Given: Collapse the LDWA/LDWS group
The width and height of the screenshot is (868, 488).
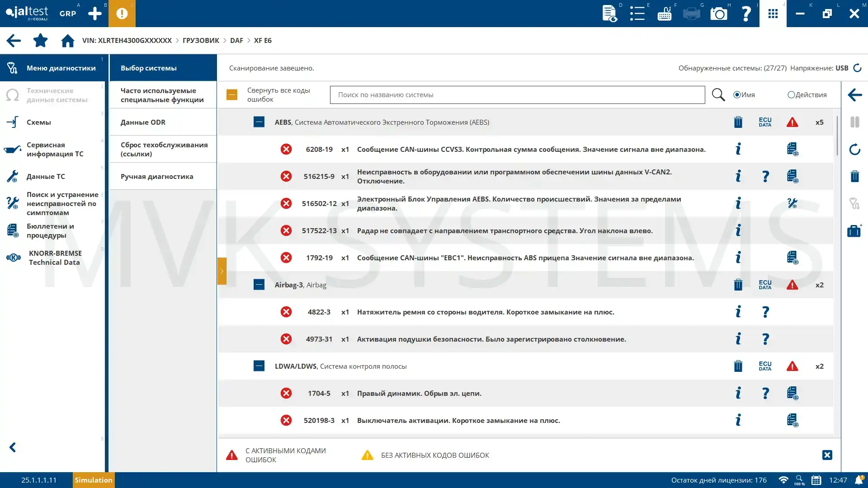Looking at the screenshot, I should 259,366.
